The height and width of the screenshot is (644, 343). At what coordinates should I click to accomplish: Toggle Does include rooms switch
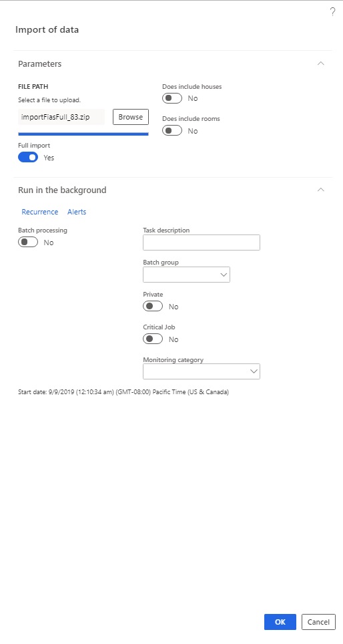point(172,131)
